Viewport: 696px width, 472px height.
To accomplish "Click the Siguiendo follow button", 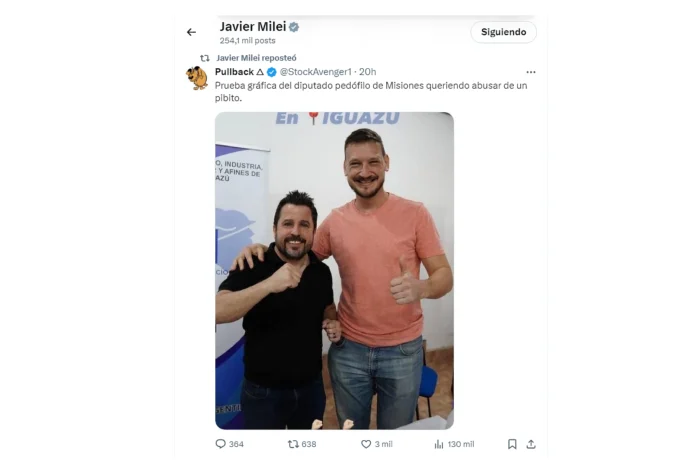I will 503,32.
